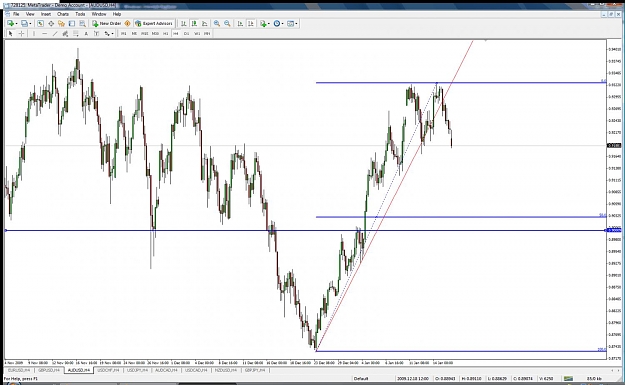Select the Trendline drawing tool
Image resolution: width=625 pixels, height=385 pixels.
click(x=55, y=34)
